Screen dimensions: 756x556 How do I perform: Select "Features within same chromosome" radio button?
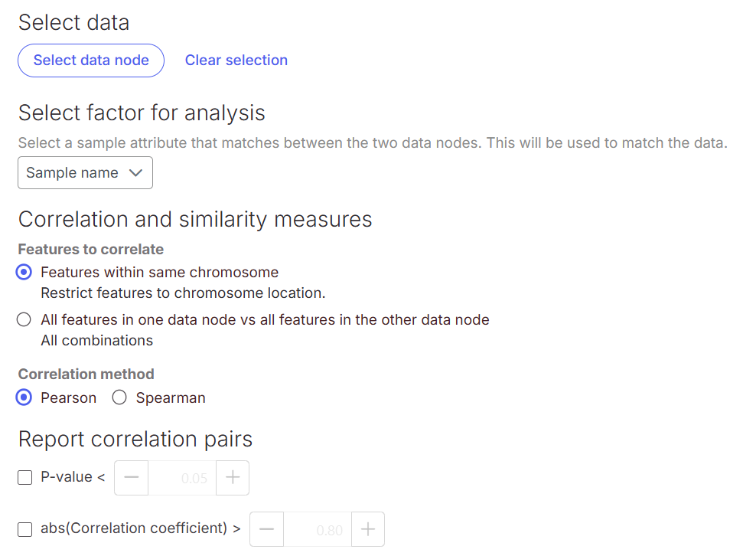click(x=24, y=273)
